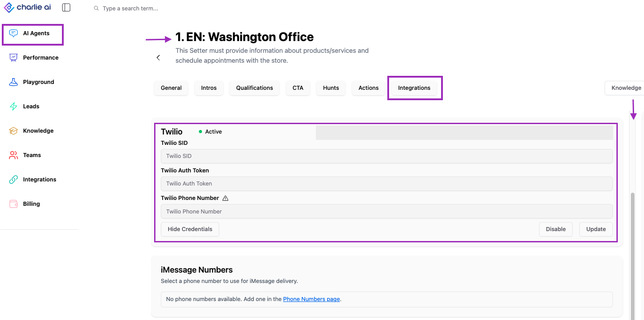Image resolution: width=644 pixels, height=320 pixels.
Task: Click the 'Twilio Auth Token' label
Action: pyautogui.click(x=185, y=171)
